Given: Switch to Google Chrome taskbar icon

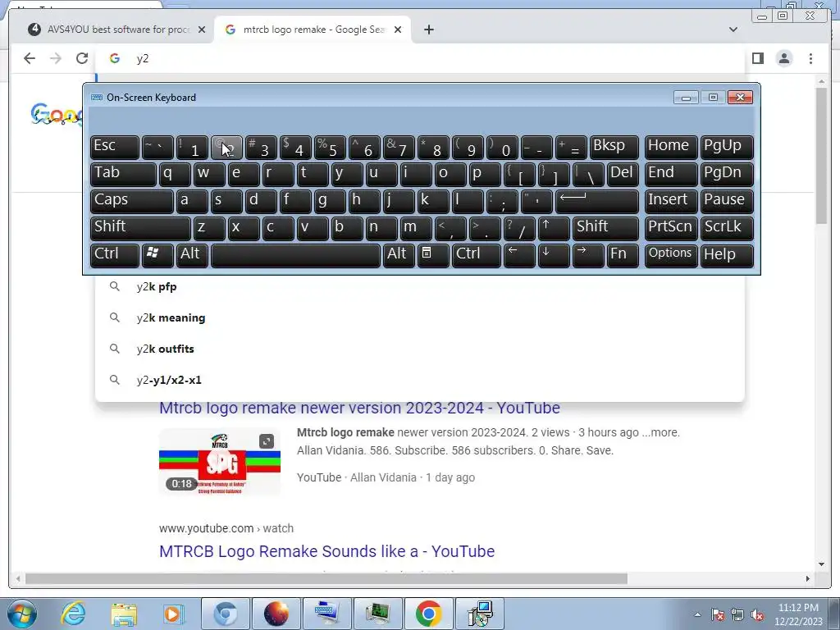Looking at the screenshot, I should pos(428,614).
